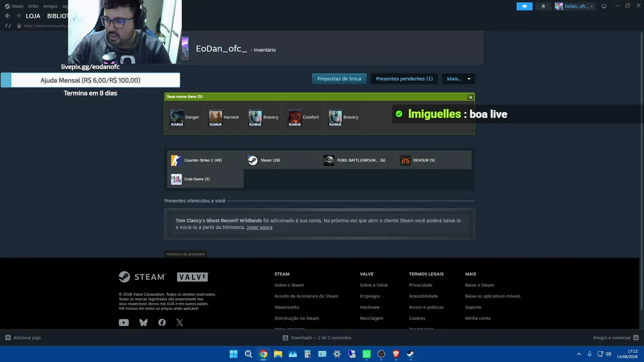Select the Harvest ICARUS item

pos(224,118)
